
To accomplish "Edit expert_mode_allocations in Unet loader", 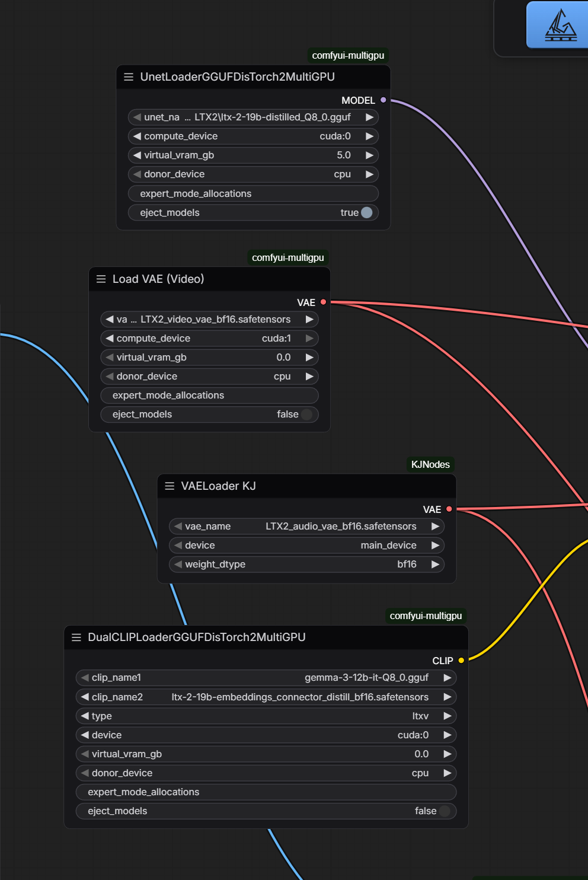I will [x=253, y=194].
